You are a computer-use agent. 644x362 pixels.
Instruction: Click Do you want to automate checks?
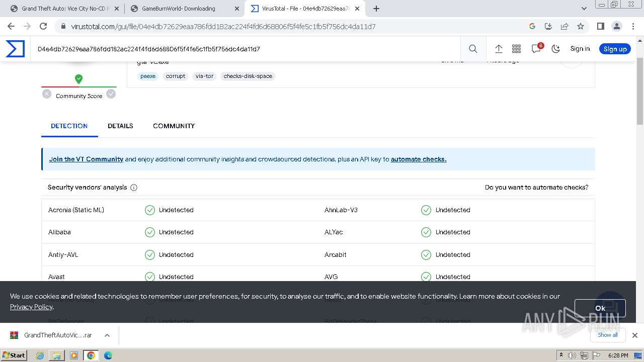(536, 187)
